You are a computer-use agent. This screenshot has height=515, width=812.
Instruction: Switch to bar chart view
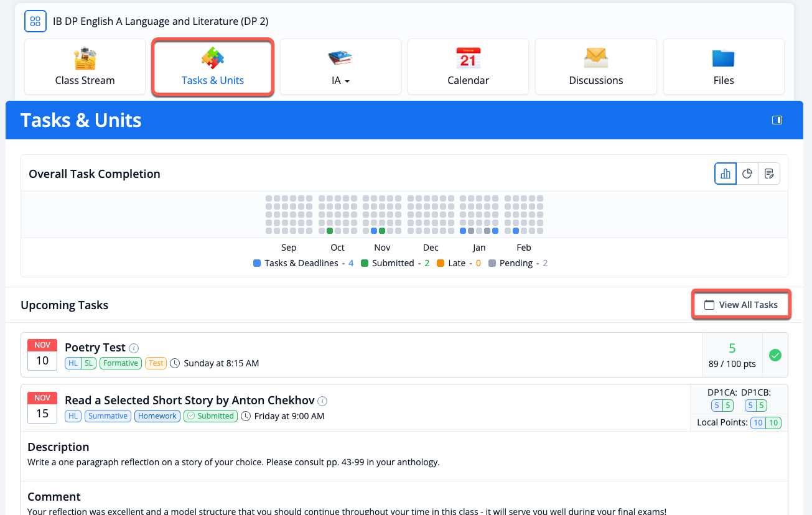pyautogui.click(x=726, y=174)
